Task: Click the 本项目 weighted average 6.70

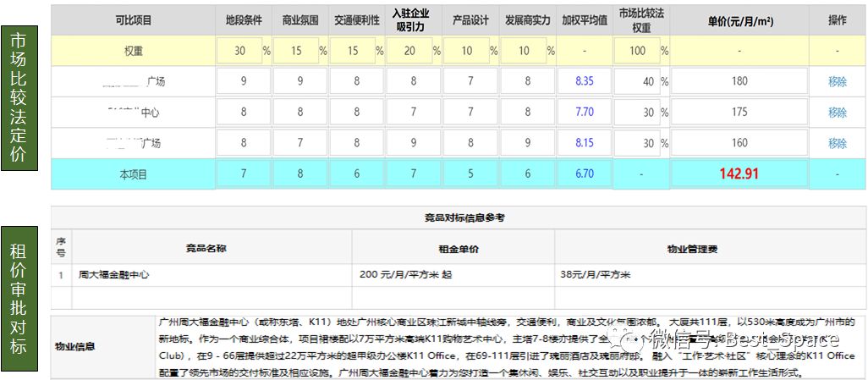Action: point(584,173)
